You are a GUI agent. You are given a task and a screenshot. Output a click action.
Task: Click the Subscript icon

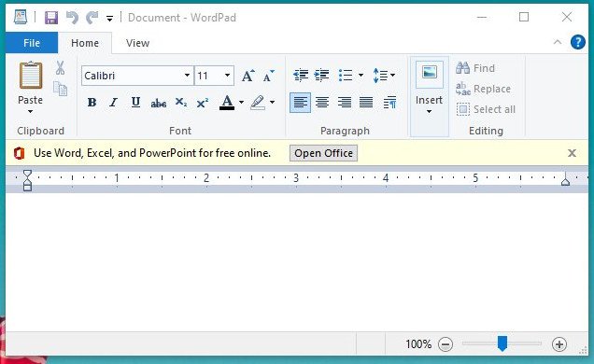tap(180, 103)
